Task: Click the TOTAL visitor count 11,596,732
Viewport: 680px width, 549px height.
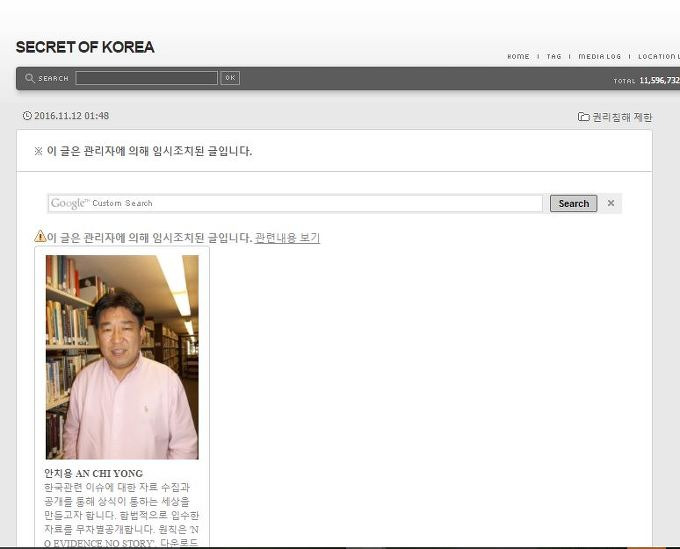Action: [x=660, y=80]
